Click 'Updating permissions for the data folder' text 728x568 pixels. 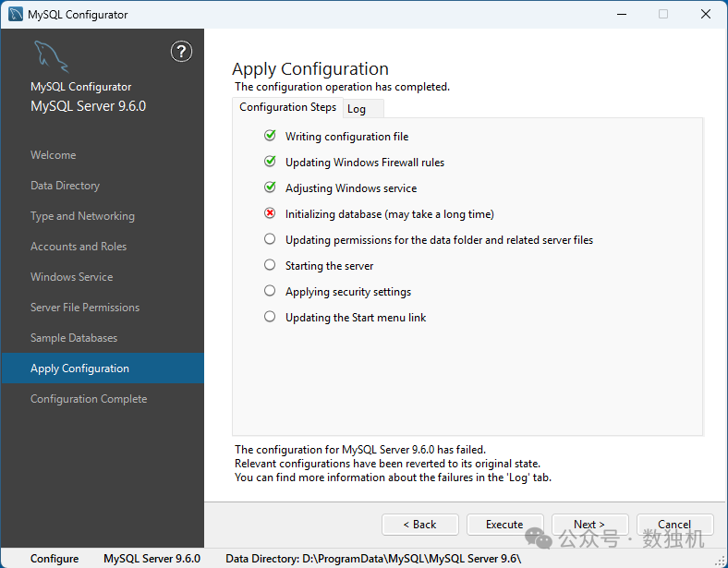pos(439,240)
